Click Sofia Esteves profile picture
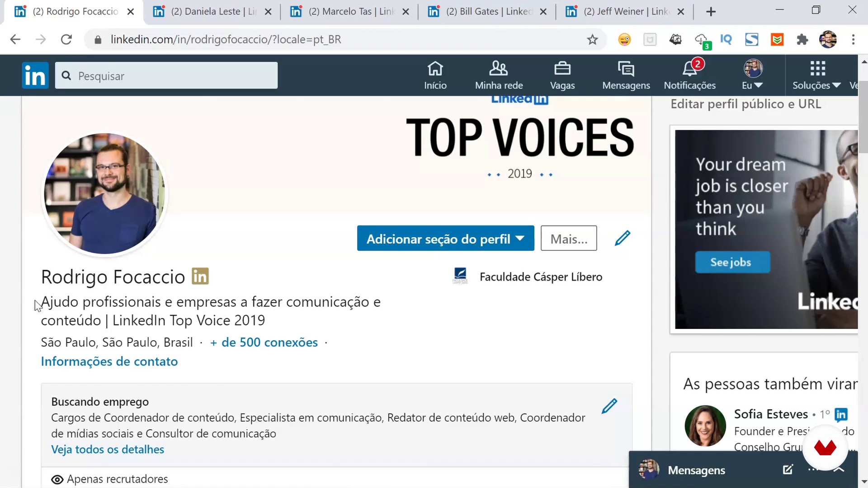This screenshot has width=868, height=488. (x=705, y=426)
